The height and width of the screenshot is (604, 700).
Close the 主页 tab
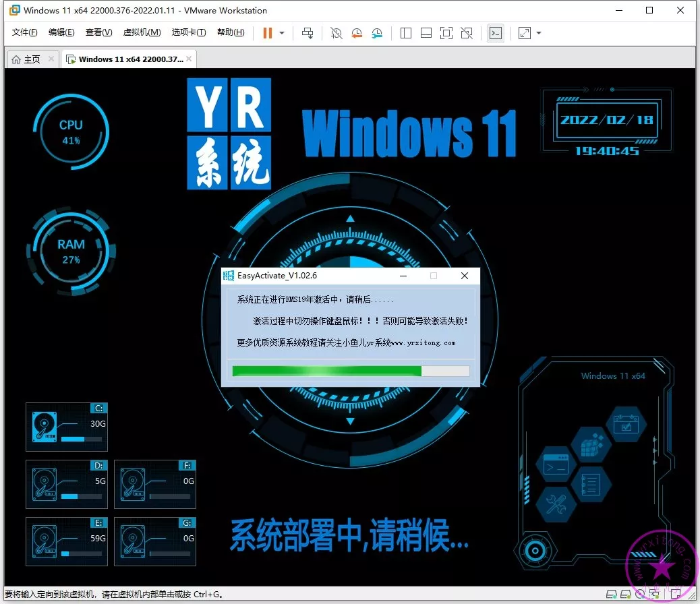click(x=51, y=59)
